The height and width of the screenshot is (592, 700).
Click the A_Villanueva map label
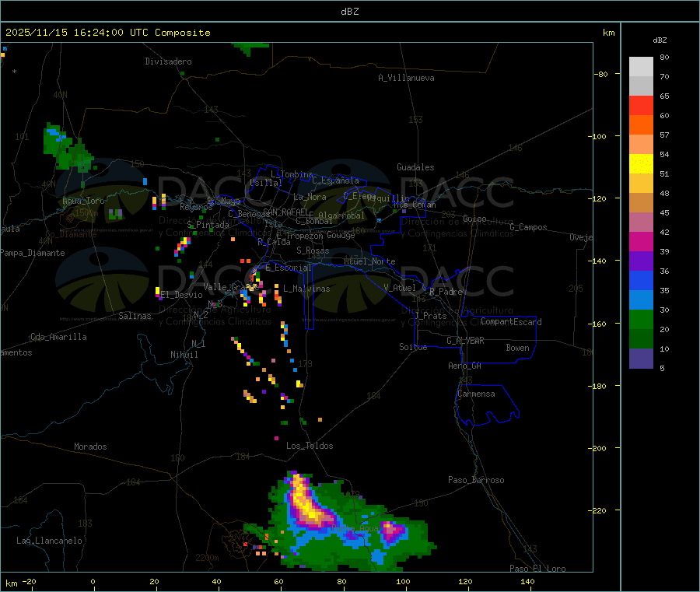point(406,78)
